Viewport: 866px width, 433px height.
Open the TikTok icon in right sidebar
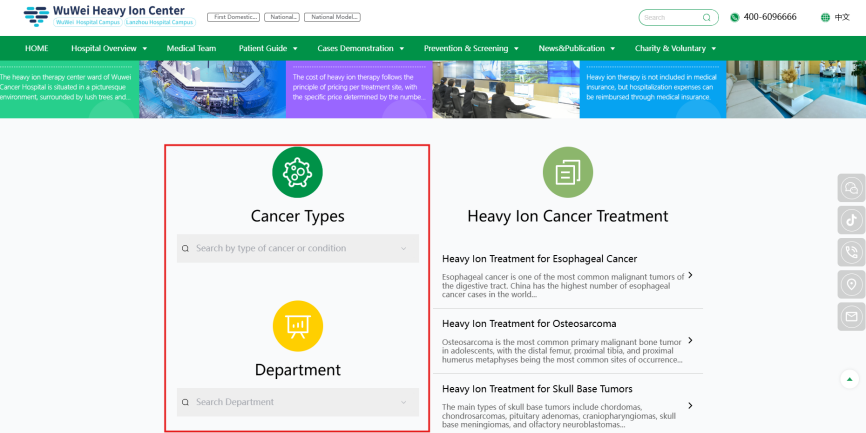pos(851,220)
